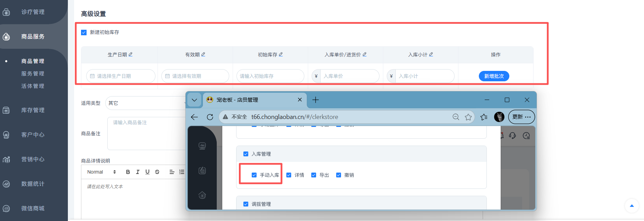
Task: Apply underline formatting in editor
Action: (x=147, y=172)
